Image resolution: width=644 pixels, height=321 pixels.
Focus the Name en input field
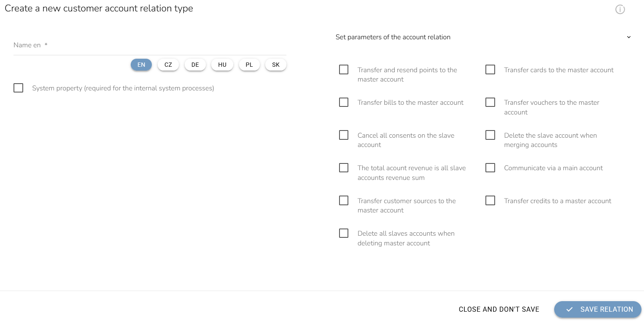[x=150, y=45]
